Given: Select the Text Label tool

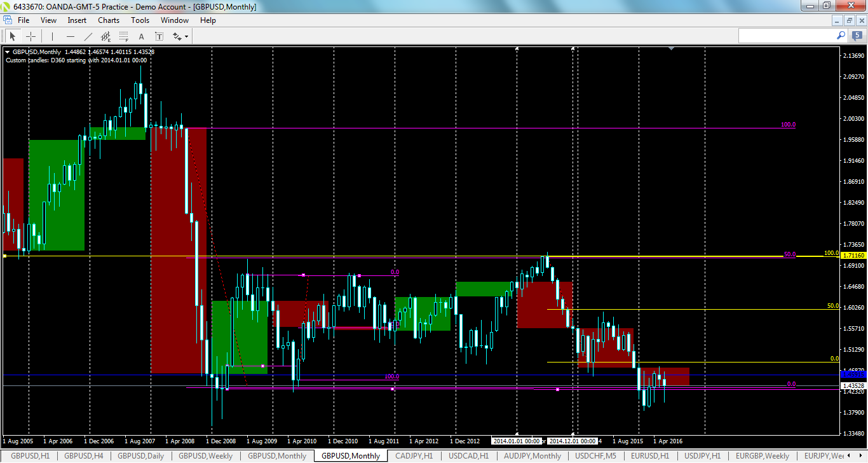Looking at the screenshot, I should (159, 36).
